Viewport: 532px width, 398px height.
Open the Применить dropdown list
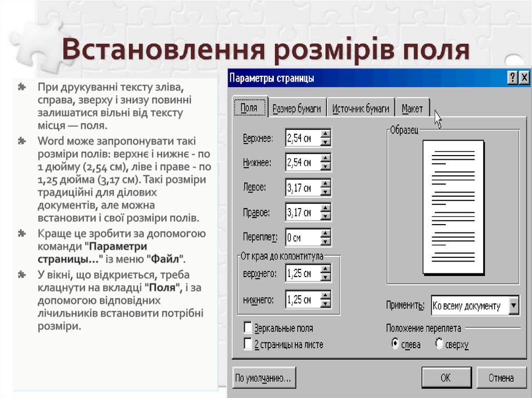point(514,306)
